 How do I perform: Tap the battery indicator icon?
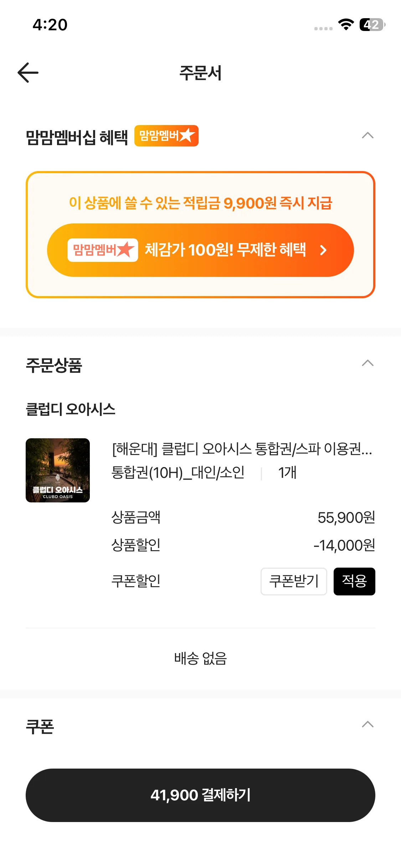point(372,25)
